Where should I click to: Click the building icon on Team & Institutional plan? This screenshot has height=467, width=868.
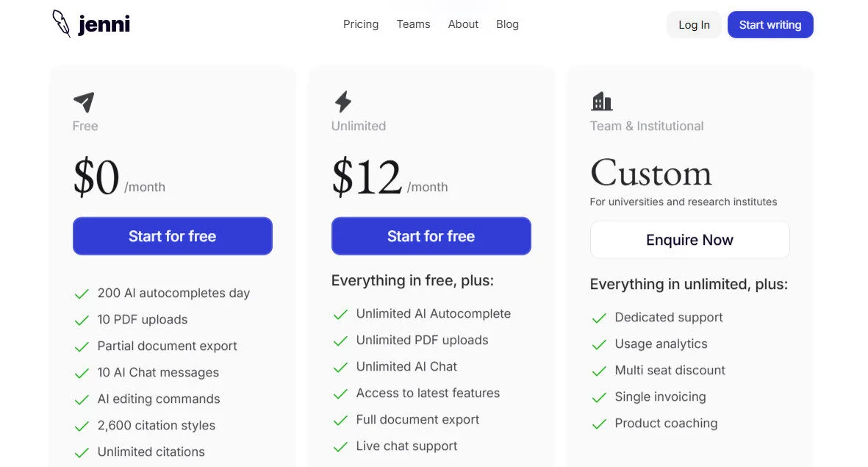coord(601,100)
